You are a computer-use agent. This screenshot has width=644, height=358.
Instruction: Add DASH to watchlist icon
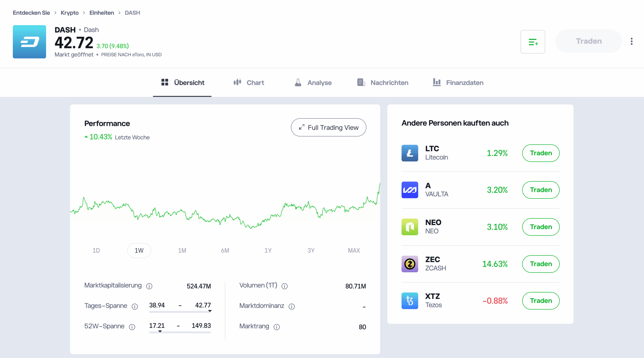click(533, 42)
